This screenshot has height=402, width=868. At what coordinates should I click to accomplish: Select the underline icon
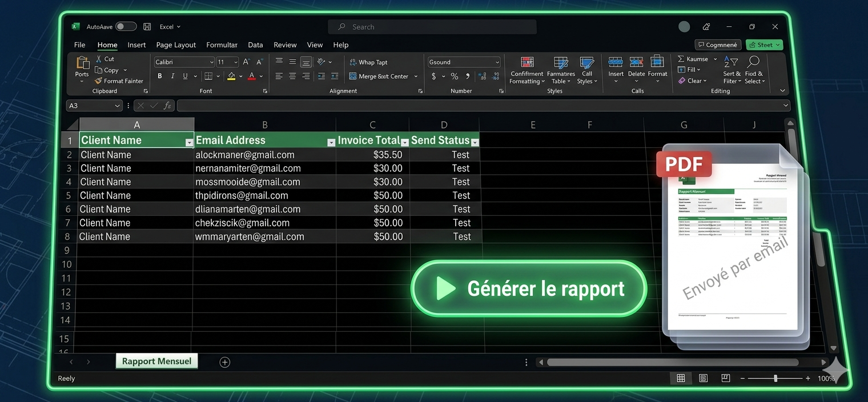pyautogui.click(x=184, y=75)
